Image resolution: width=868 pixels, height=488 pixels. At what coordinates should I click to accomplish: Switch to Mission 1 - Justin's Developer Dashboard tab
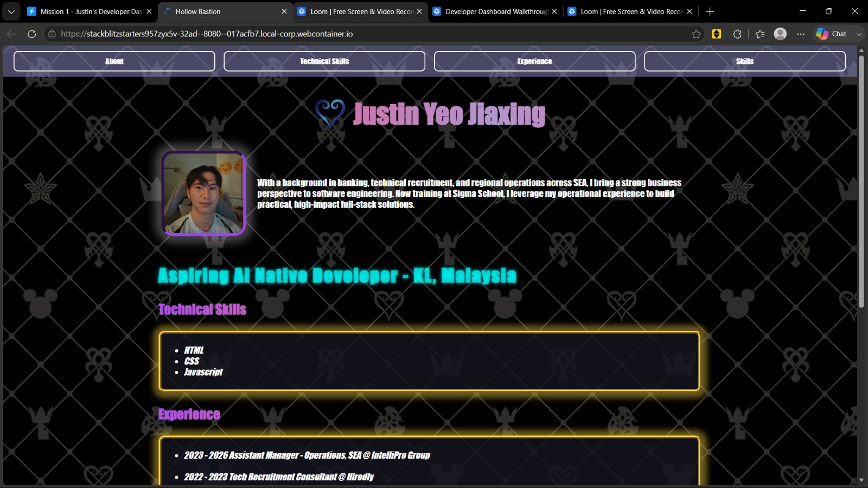(90, 11)
